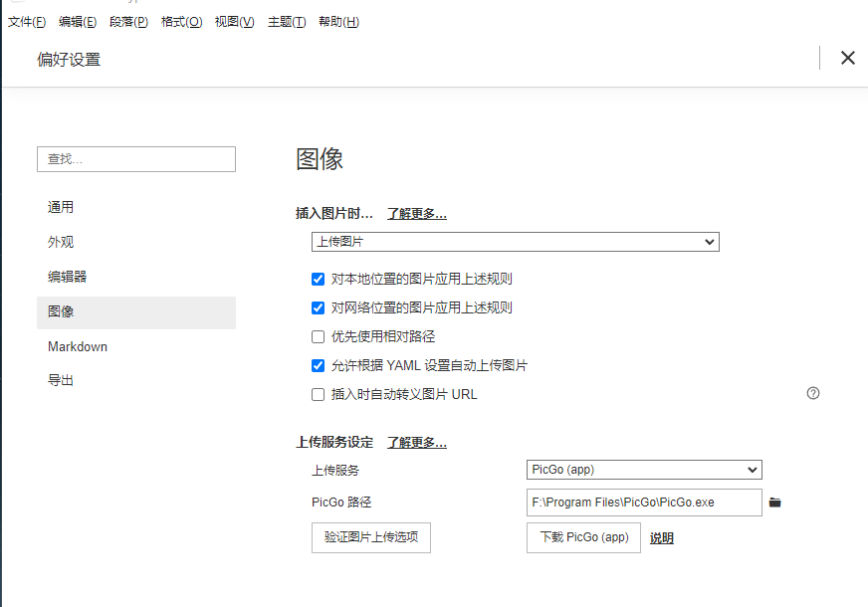This screenshot has width=868, height=607.
Task: Disable 允许根据 YAML 设置自动上传图片 checkbox
Action: click(319, 365)
